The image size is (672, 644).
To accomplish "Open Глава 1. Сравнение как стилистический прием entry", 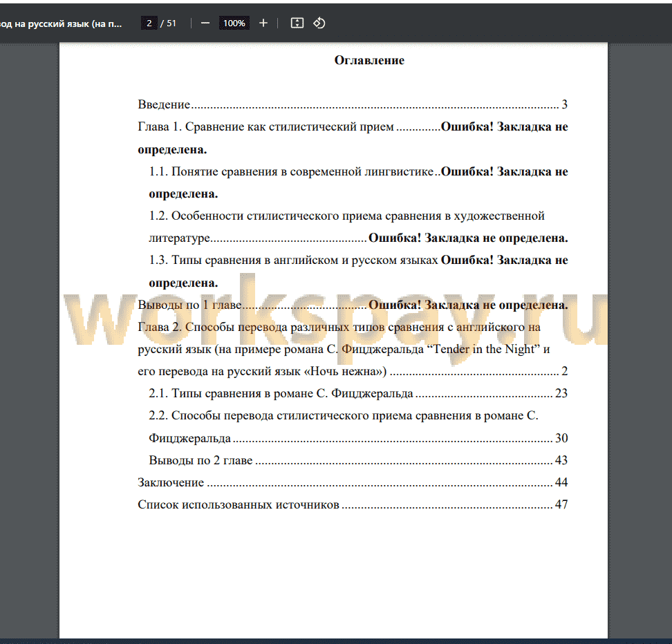I will click(353, 138).
